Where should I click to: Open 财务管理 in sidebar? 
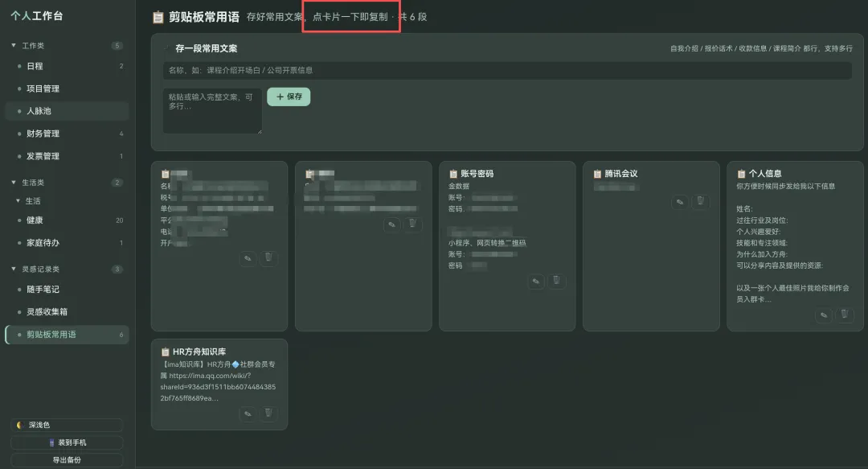67,134
